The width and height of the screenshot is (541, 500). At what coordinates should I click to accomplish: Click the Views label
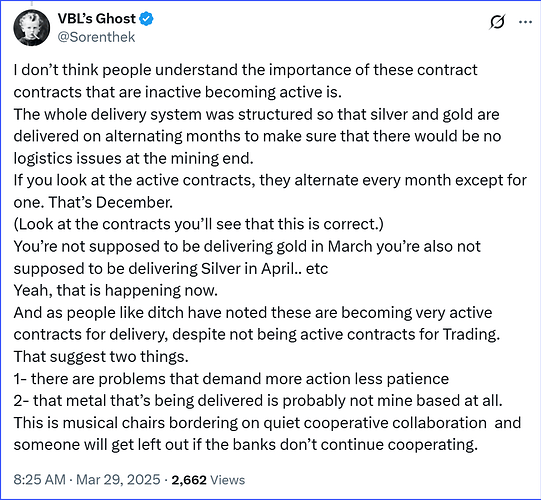[227, 480]
